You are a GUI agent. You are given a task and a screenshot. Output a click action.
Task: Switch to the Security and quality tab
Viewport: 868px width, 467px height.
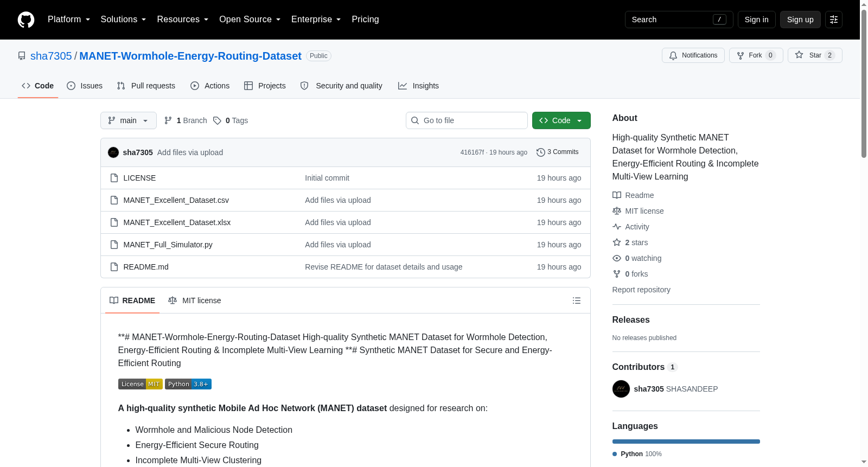point(341,86)
